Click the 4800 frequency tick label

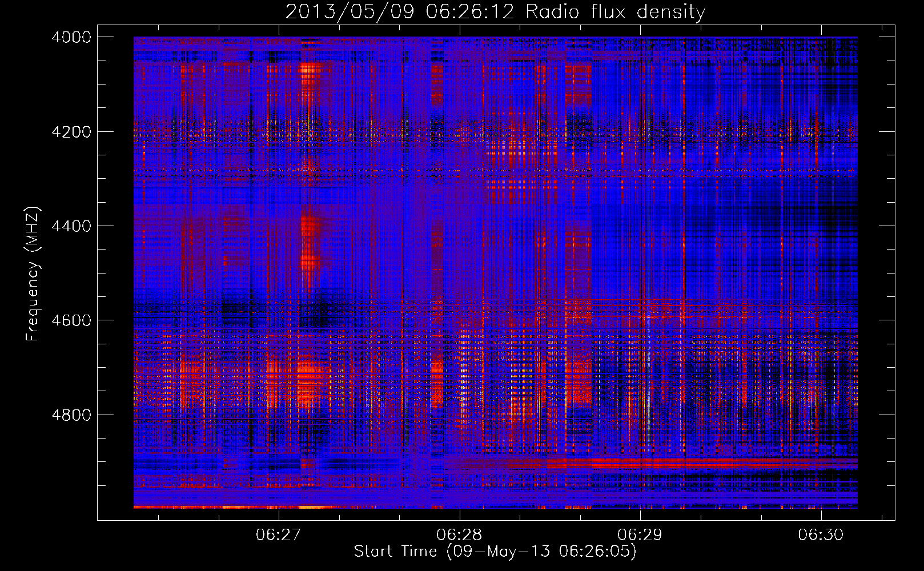pyautogui.click(x=71, y=415)
